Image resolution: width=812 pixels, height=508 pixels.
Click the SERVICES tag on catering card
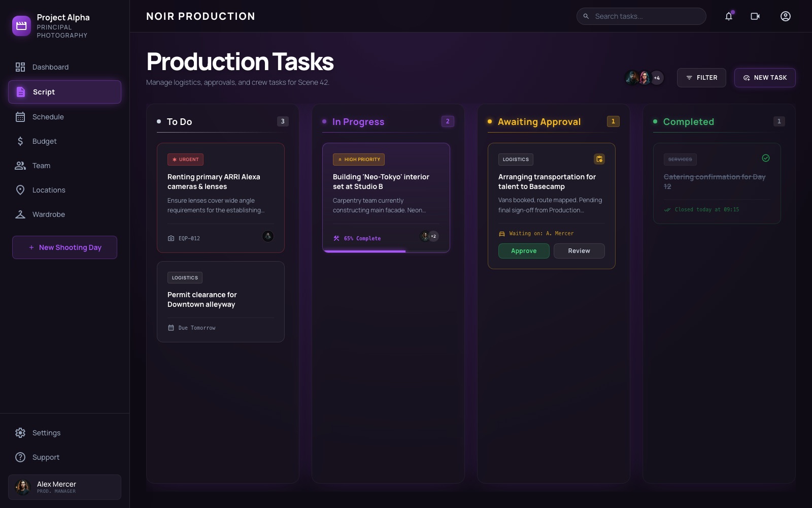(x=680, y=160)
